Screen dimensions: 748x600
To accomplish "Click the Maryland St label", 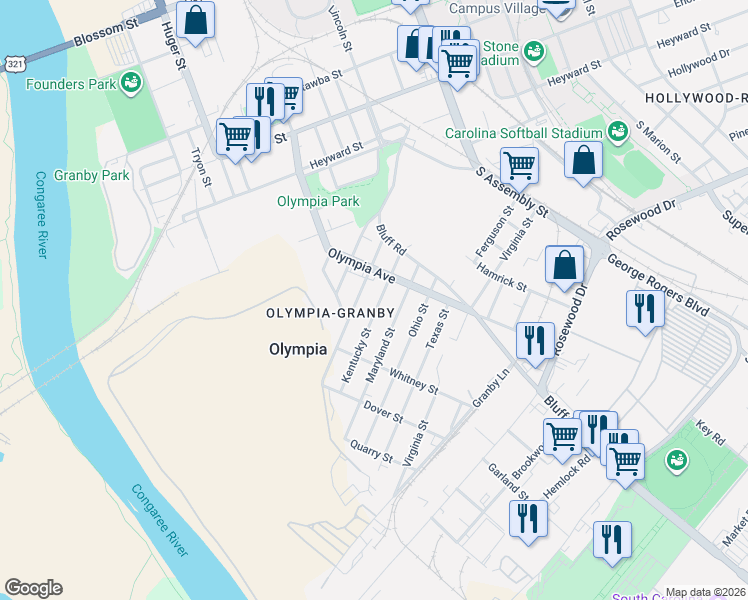I will [380, 355].
